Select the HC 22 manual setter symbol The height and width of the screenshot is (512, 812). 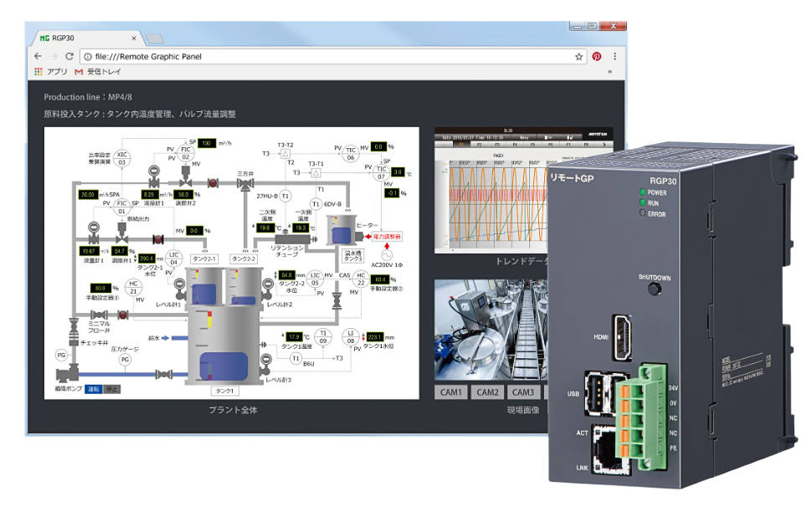(361, 279)
